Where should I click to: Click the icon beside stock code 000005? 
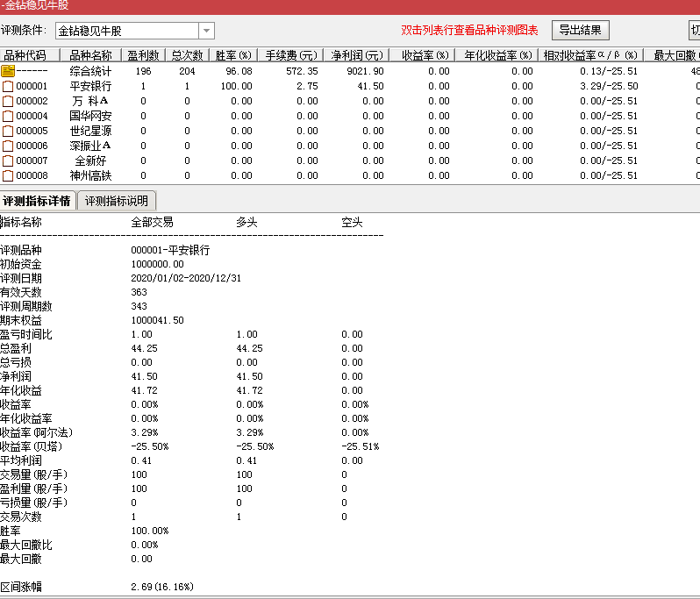8,132
